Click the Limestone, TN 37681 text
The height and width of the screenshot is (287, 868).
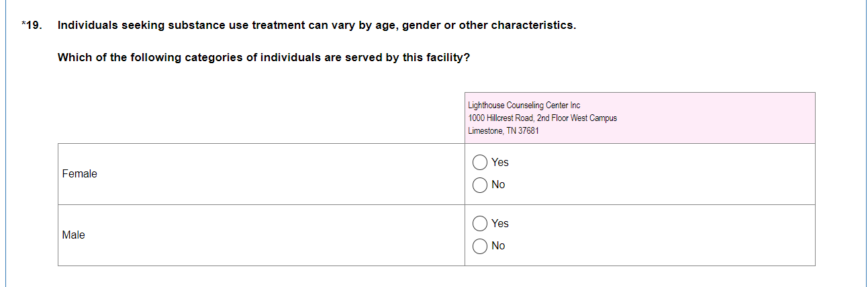pyautogui.click(x=503, y=131)
